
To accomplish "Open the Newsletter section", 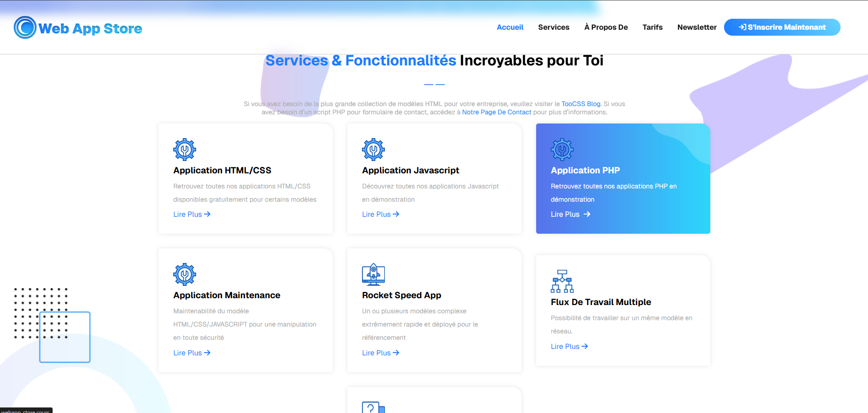I will [x=697, y=27].
